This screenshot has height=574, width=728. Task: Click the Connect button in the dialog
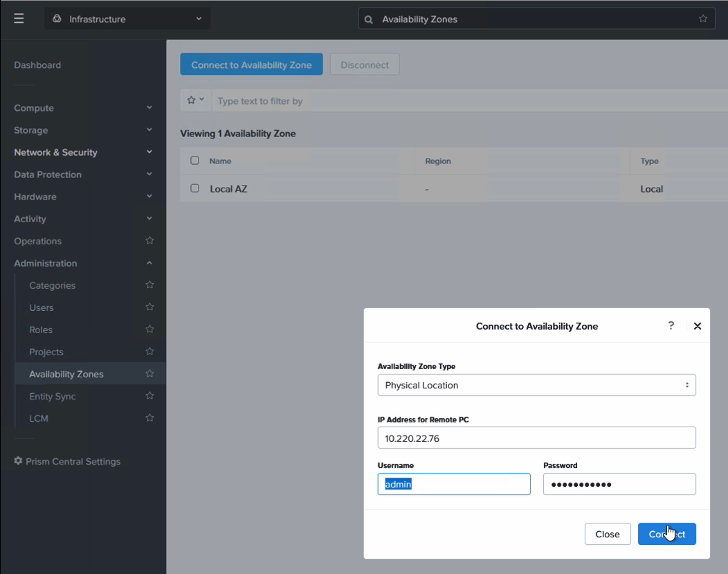click(x=666, y=534)
